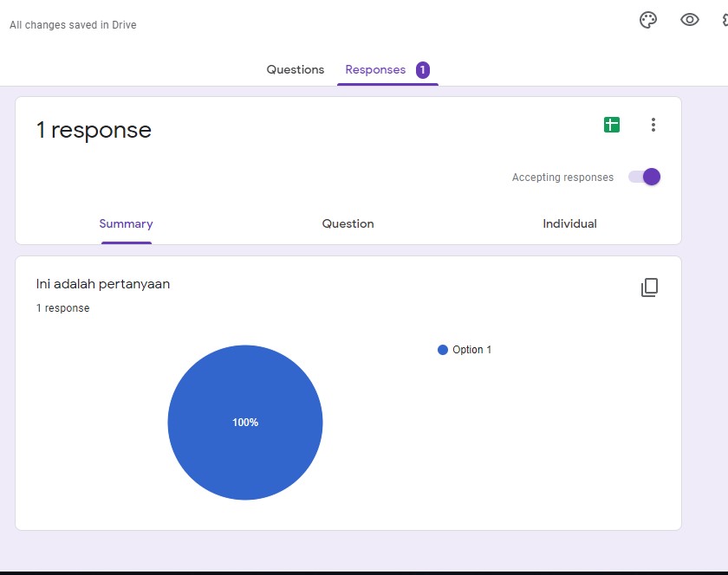Screen dimensions: 728x575
Task: Open the three-dot more options menu
Action: 653,125
